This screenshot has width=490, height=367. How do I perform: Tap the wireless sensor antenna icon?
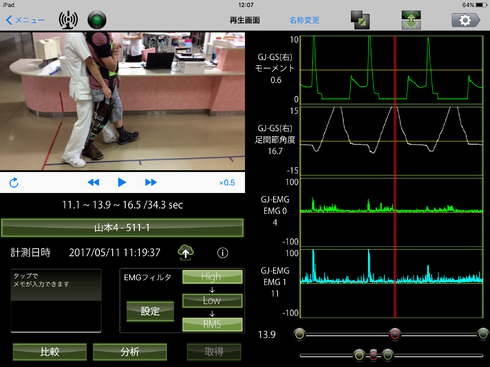[x=68, y=20]
